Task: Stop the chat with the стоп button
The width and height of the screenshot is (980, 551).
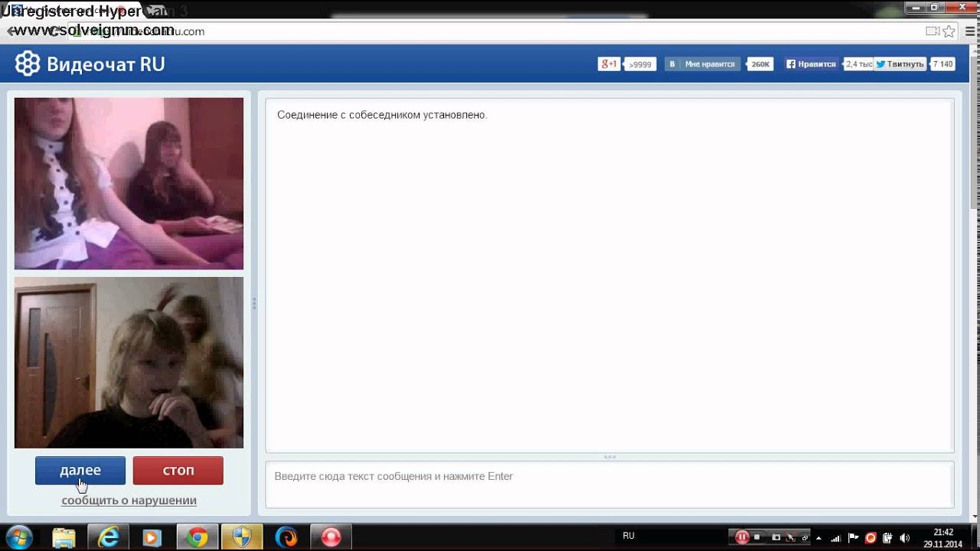Action: tap(178, 471)
